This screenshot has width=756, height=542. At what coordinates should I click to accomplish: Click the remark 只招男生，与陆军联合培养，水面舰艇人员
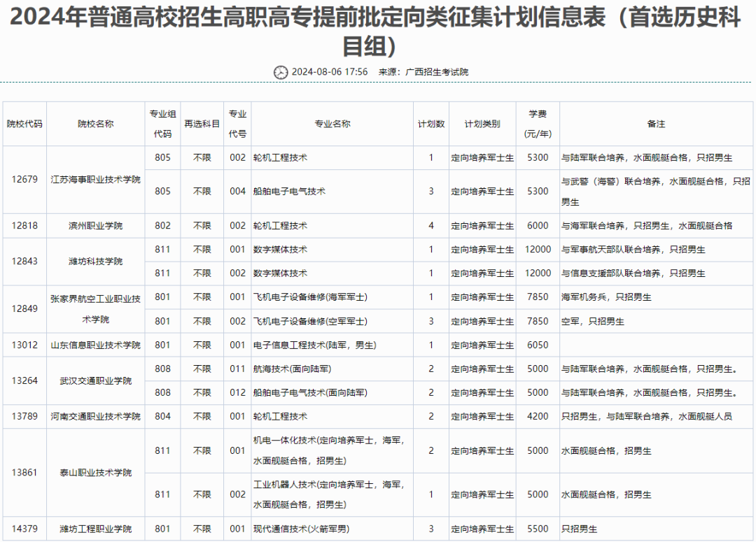(647, 416)
